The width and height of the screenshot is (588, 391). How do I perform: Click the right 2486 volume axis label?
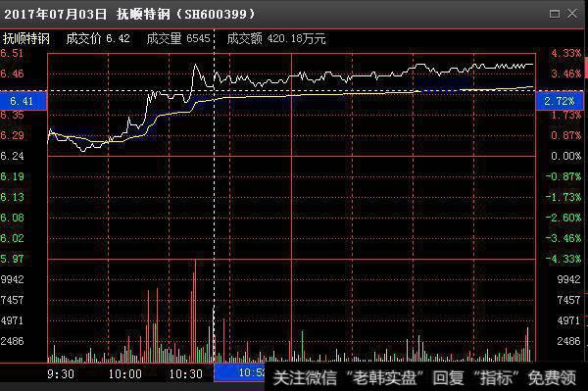pyautogui.click(x=568, y=342)
